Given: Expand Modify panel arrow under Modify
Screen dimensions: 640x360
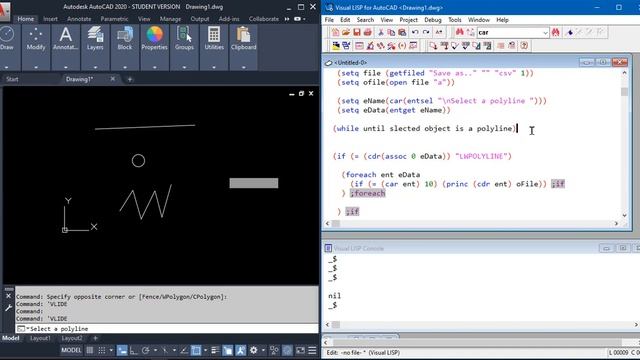Looking at the screenshot, I should [36, 67].
